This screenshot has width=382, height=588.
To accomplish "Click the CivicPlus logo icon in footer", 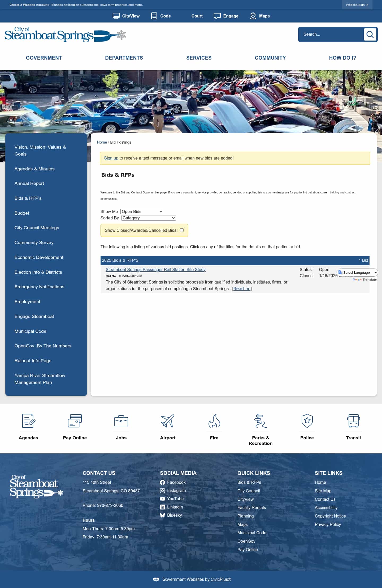I will 156,580.
